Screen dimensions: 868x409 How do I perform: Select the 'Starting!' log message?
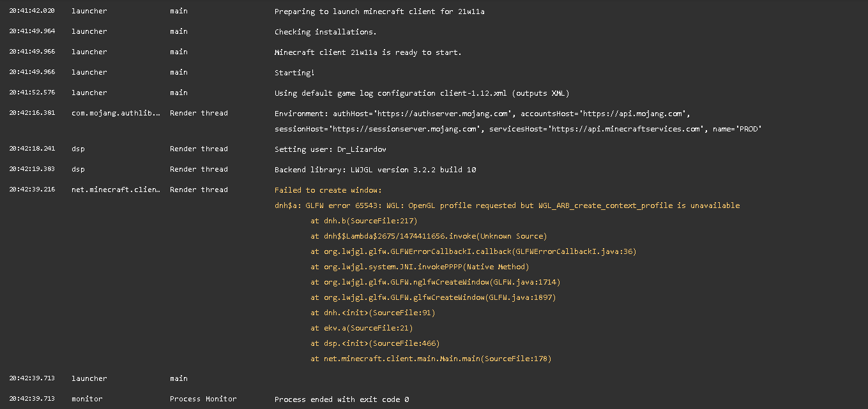pyautogui.click(x=294, y=73)
